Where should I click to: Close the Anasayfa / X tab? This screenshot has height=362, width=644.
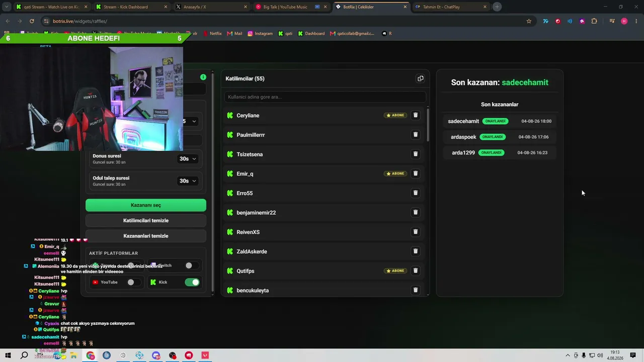245,7
